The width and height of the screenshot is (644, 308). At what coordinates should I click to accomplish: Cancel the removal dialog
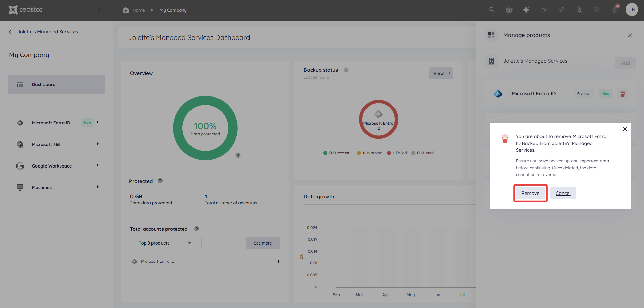pos(563,193)
